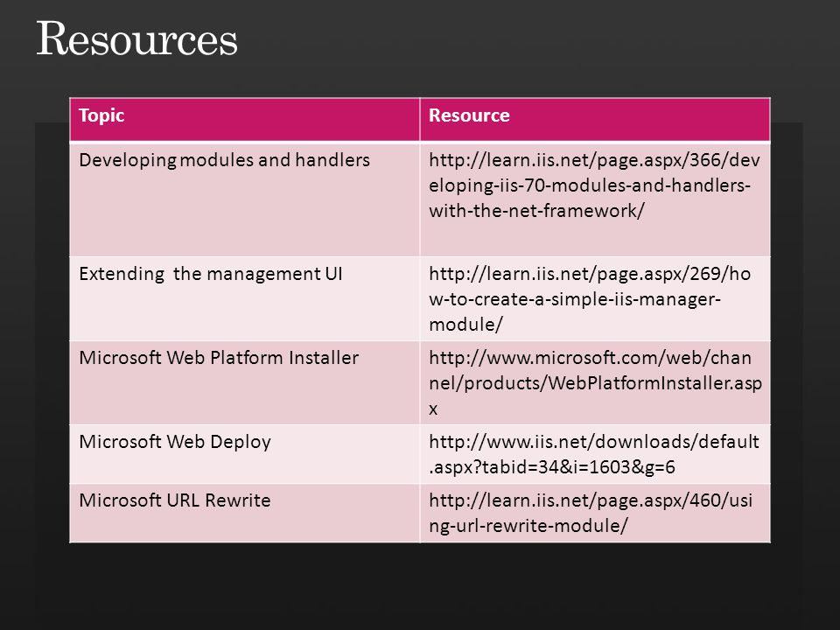Open the iis.net downloads default.aspx URL
The image size is (840, 630).
click(x=593, y=454)
